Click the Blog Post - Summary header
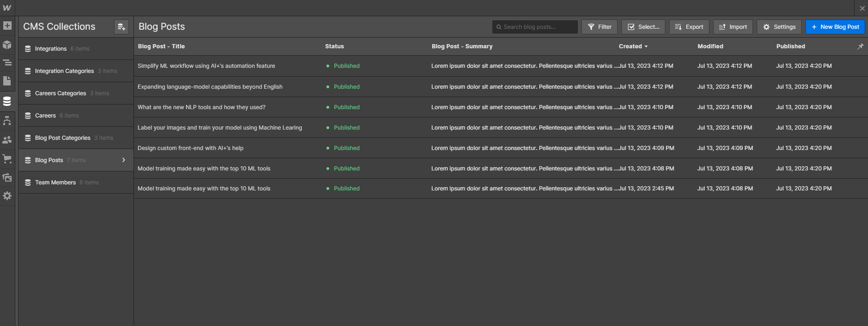868x326 pixels. tap(462, 46)
